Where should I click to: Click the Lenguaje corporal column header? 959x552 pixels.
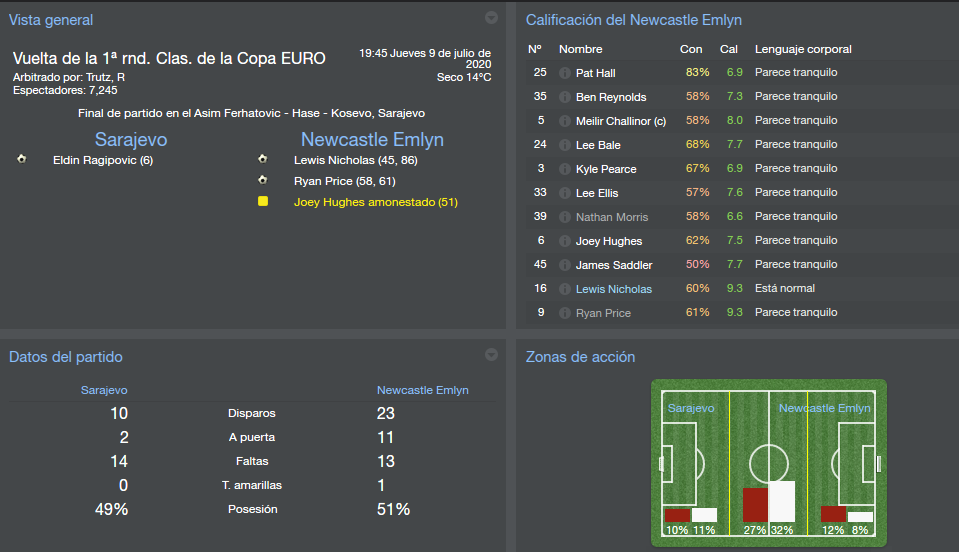coord(803,49)
